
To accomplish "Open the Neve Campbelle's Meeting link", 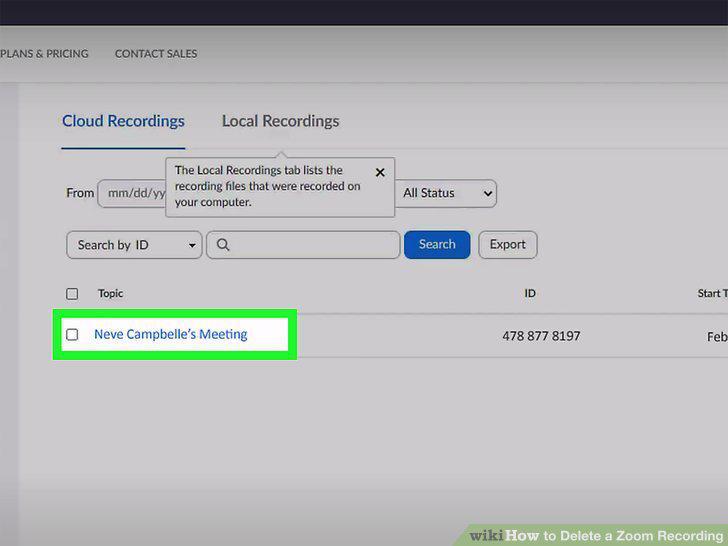I will [170, 334].
